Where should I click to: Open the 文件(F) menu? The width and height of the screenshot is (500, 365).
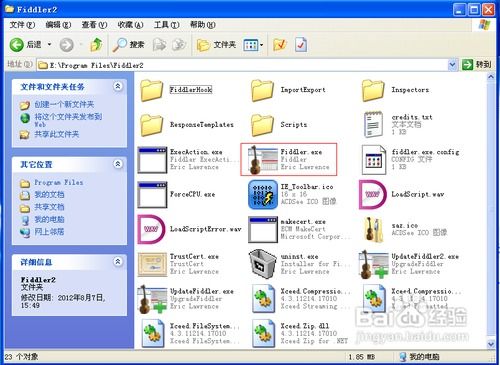coord(22,25)
